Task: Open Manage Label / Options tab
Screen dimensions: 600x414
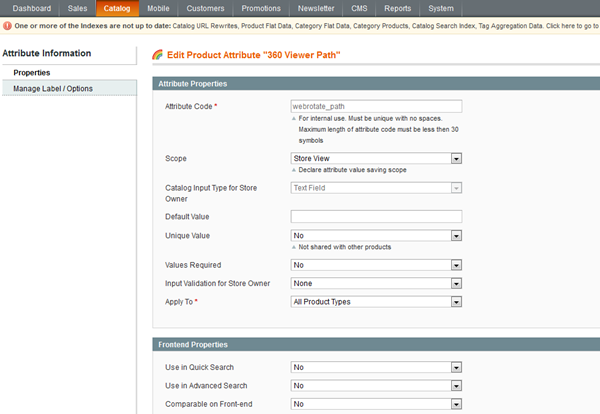Action: [x=53, y=89]
